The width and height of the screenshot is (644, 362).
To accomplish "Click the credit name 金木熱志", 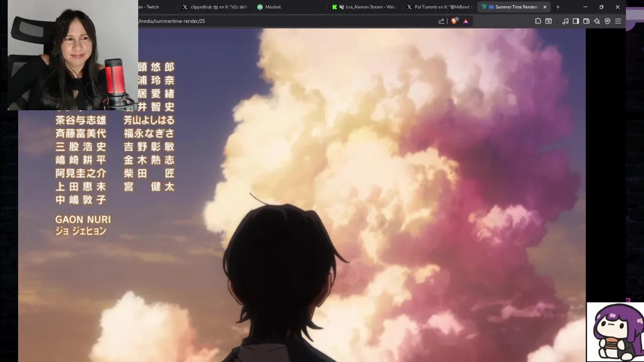I will click(x=149, y=160).
